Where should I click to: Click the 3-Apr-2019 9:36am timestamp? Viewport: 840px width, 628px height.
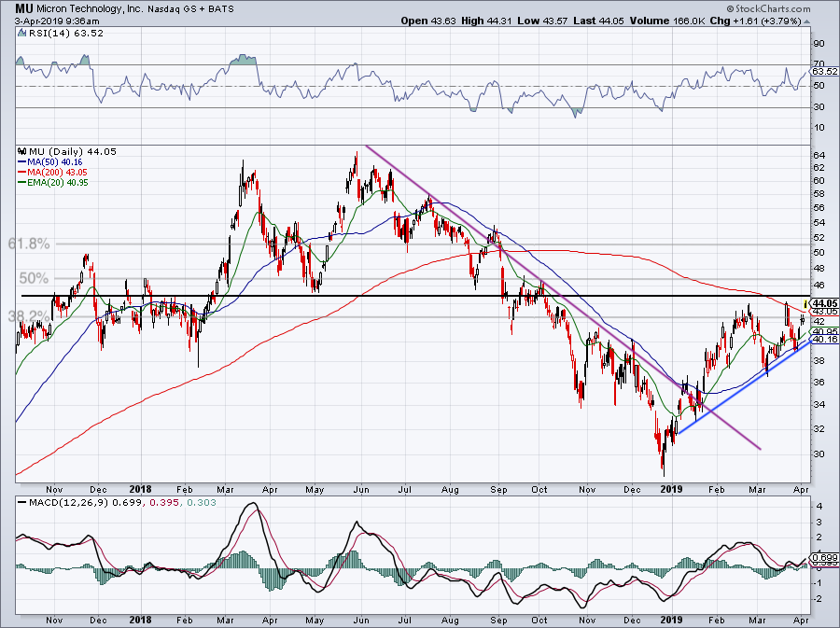point(56,21)
